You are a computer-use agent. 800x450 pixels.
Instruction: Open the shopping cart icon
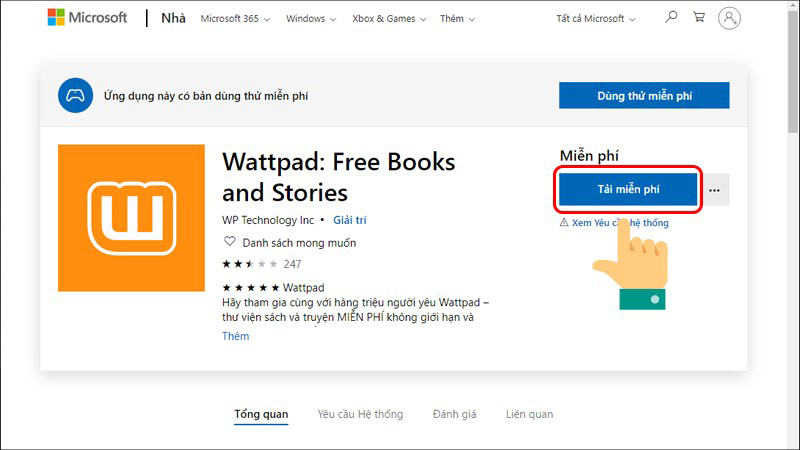(x=699, y=17)
